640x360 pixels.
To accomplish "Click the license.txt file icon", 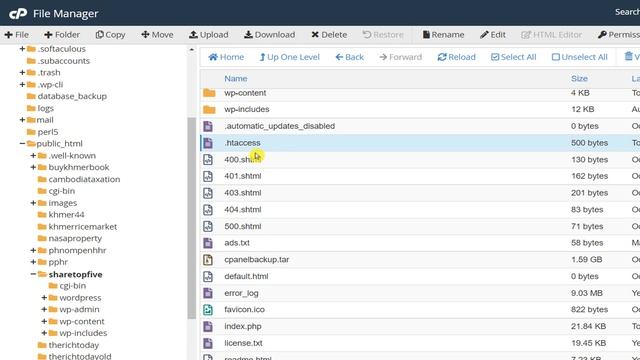I will tap(208, 343).
